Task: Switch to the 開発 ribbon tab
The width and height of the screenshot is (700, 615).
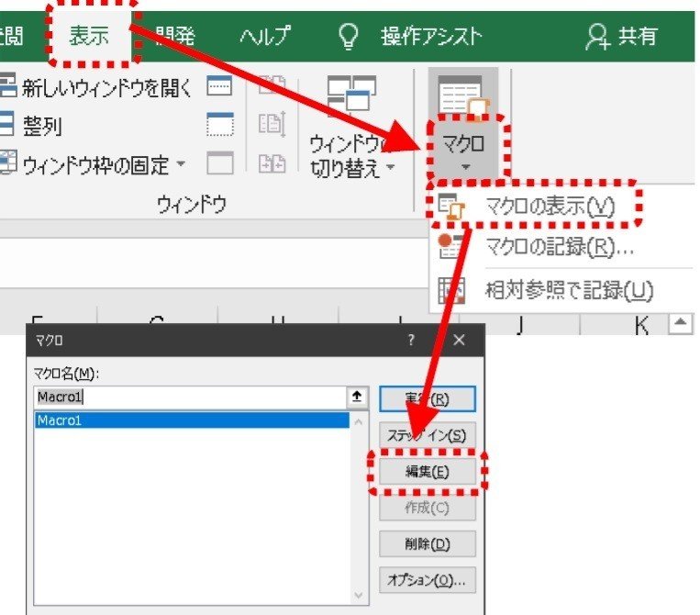Action: 175,36
